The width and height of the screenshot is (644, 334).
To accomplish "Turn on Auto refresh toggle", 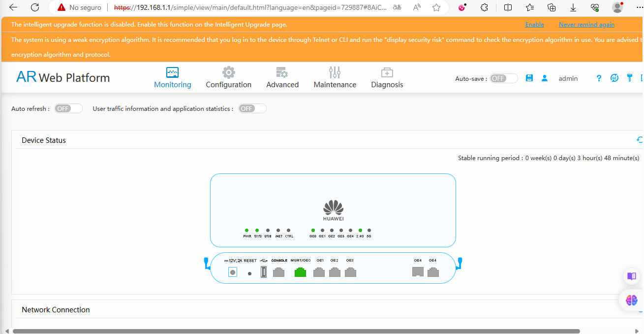I will click(68, 108).
